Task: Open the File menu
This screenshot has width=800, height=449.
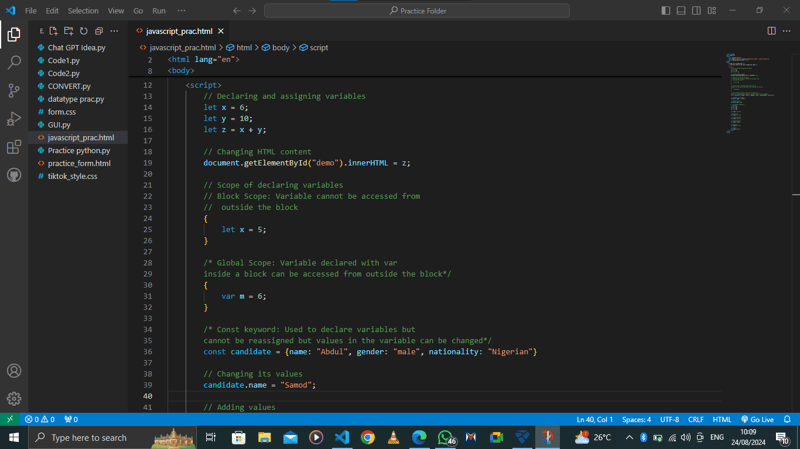Action: click(x=31, y=11)
